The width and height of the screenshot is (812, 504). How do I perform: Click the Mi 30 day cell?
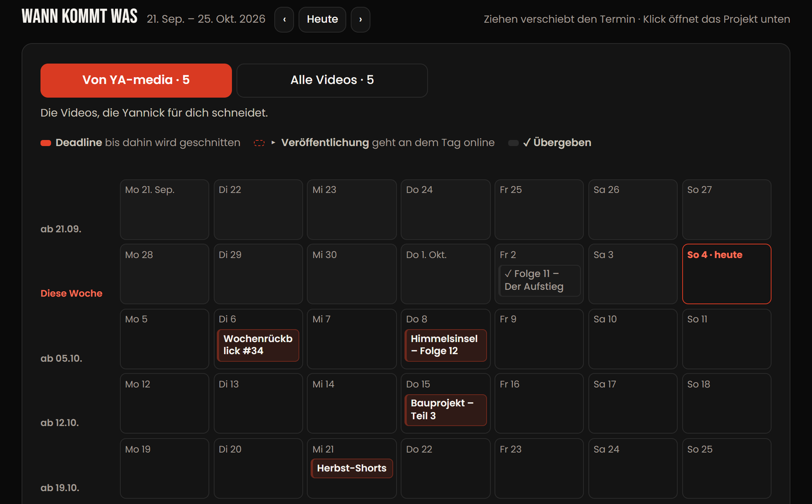[352, 274]
